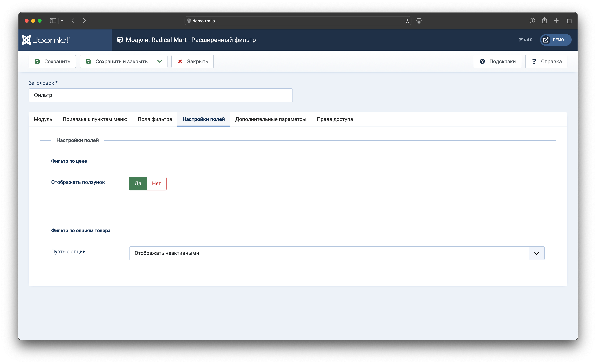Click Сохранить и закрыть button

(116, 61)
